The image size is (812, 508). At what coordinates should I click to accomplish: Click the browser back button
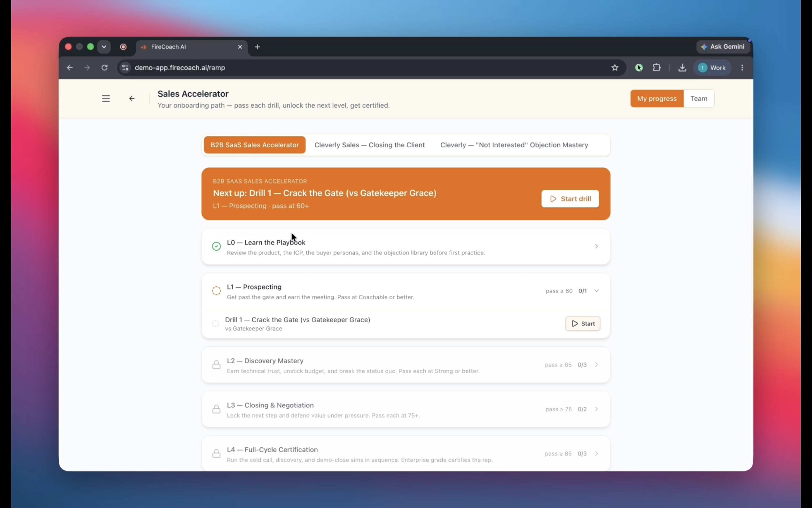coord(70,67)
